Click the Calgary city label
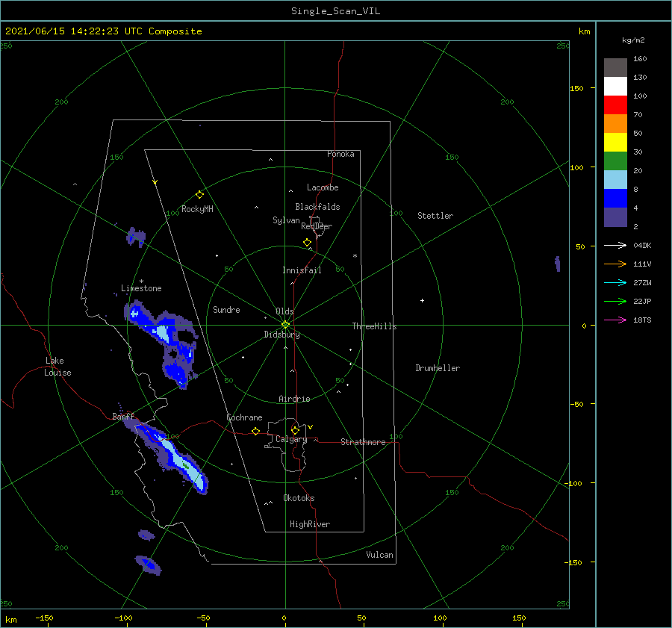This screenshot has width=672, height=628. click(291, 439)
